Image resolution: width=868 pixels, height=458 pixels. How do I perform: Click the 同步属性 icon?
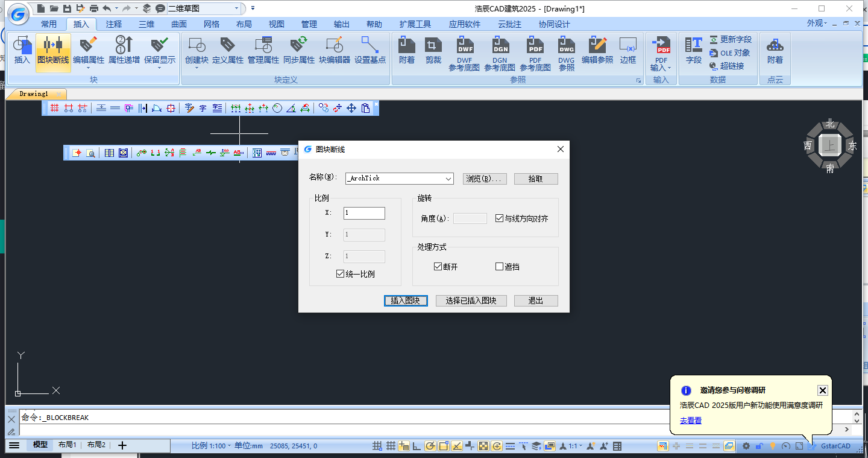(299, 50)
